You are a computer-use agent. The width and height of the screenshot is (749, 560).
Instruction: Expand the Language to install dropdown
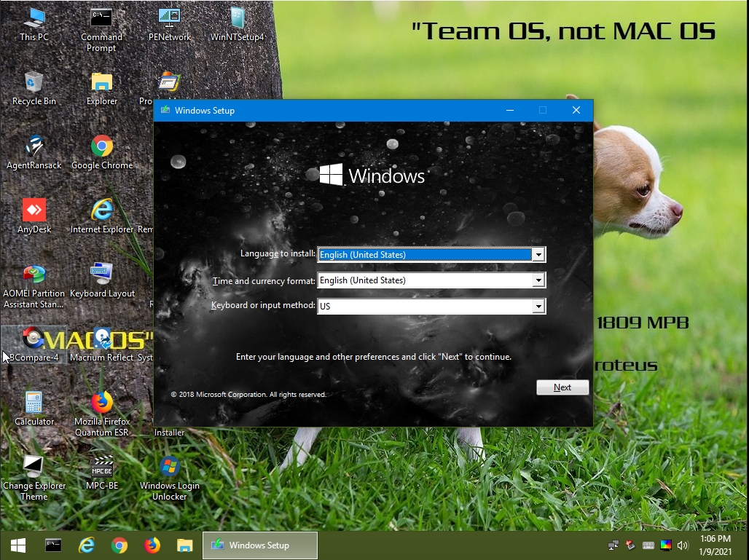click(x=538, y=254)
